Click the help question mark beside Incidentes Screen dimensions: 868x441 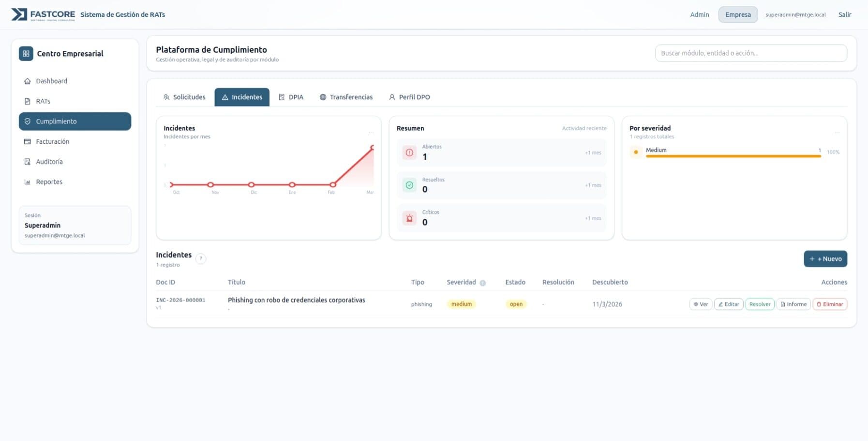(x=201, y=259)
